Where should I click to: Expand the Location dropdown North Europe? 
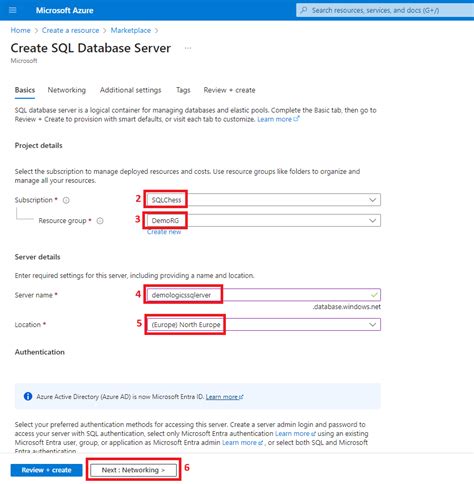click(264, 324)
